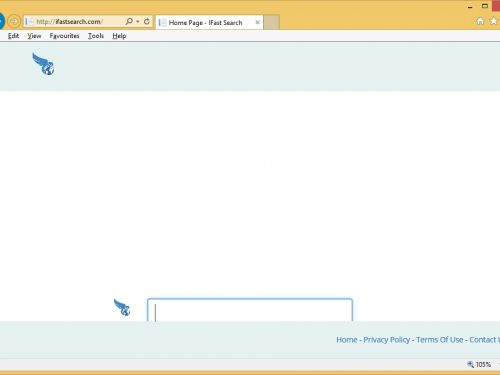
Task: Click the red window close button
Action: coord(496,6)
